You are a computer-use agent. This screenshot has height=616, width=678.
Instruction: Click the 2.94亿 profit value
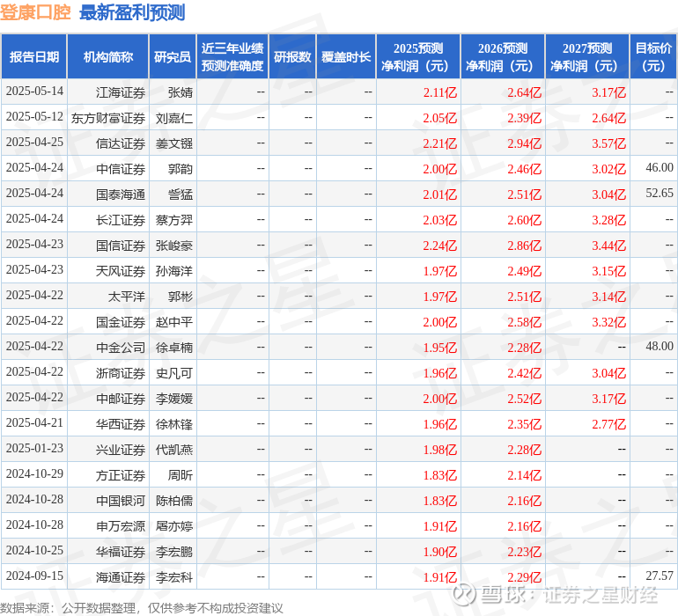pyautogui.click(x=525, y=143)
